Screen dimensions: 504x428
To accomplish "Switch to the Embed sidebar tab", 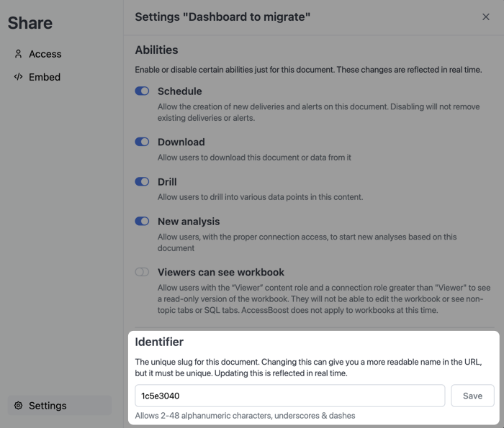I will click(x=44, y=77).
